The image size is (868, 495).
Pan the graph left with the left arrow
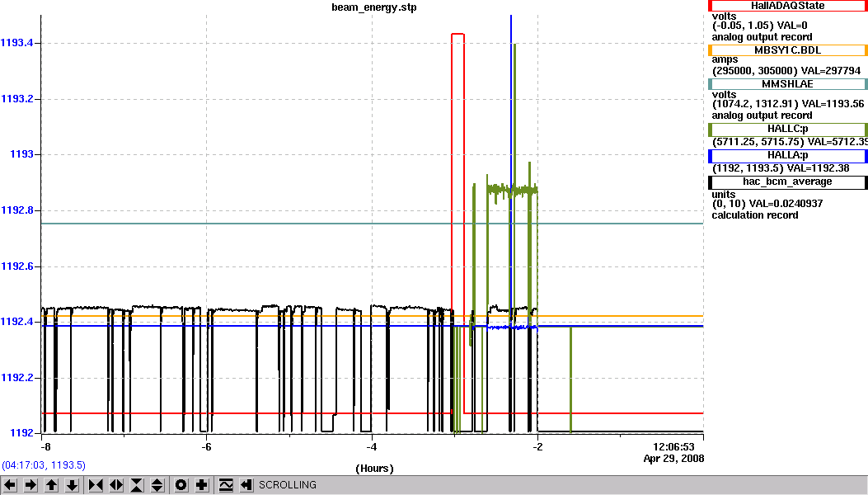click(10, 486)
